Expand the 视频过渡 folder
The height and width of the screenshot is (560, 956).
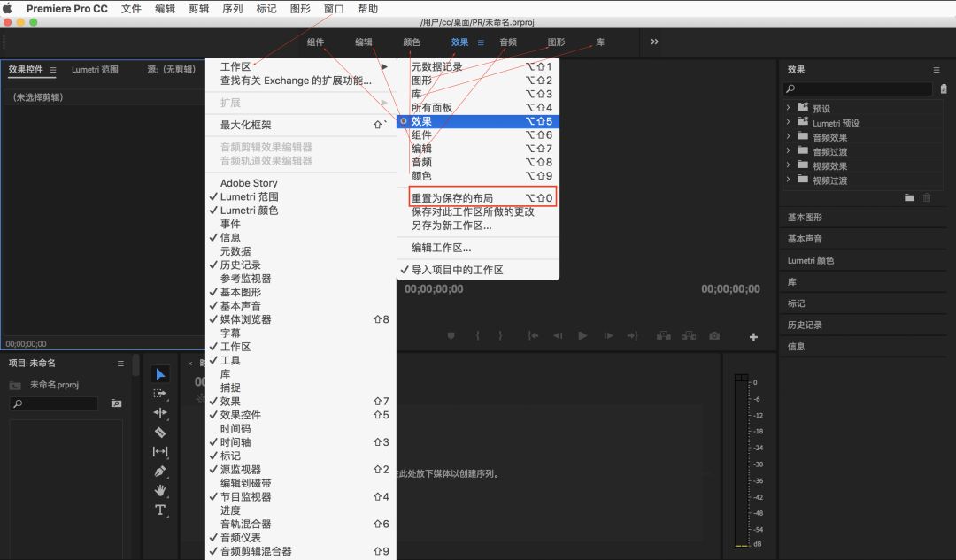(788, 180)
